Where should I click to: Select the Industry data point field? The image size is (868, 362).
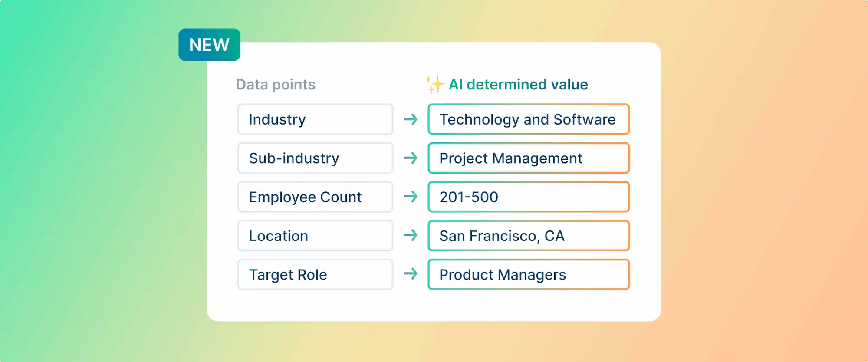[x=315, y=119]
